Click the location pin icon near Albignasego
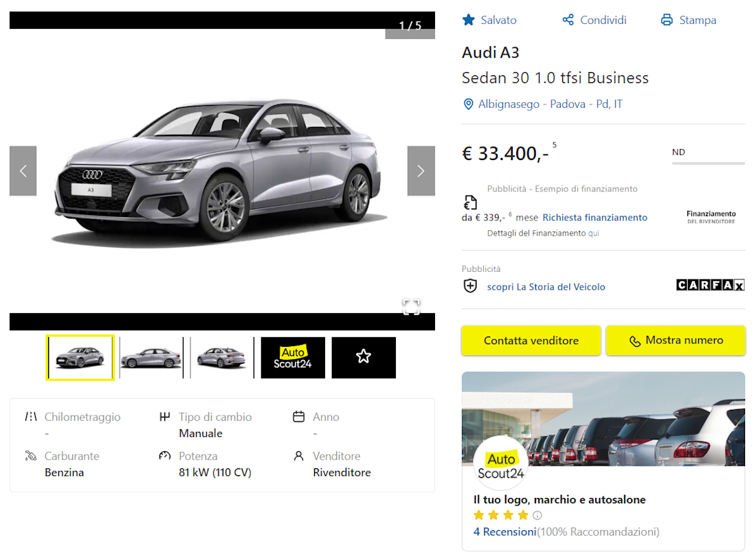The width and height of the screenshot is (756, 559). click(468, 104)
